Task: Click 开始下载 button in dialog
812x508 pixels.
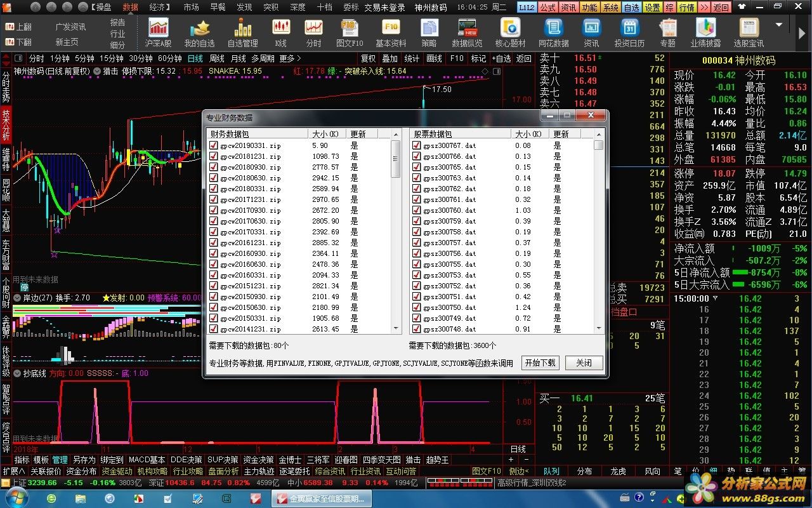Action: [540, 363]
